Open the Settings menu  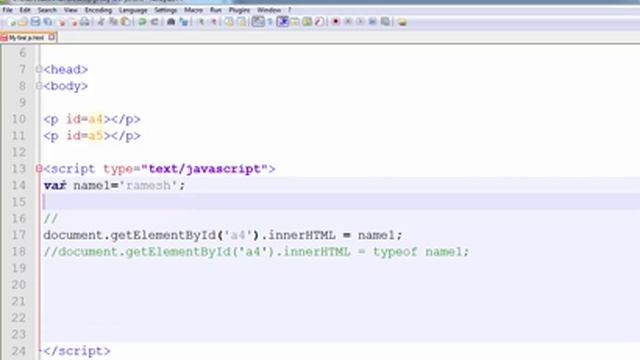pyautogui.click(x=166, y=10)
